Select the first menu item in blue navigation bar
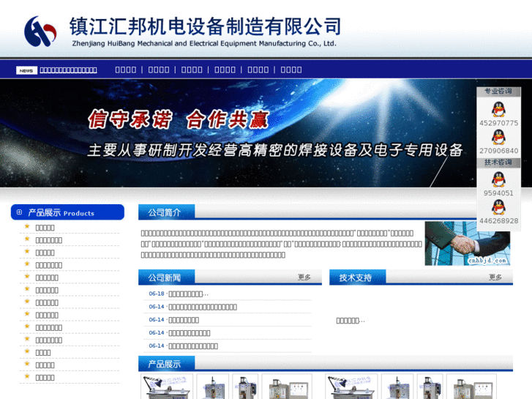The image size is (532, 399). click(126, 70)
